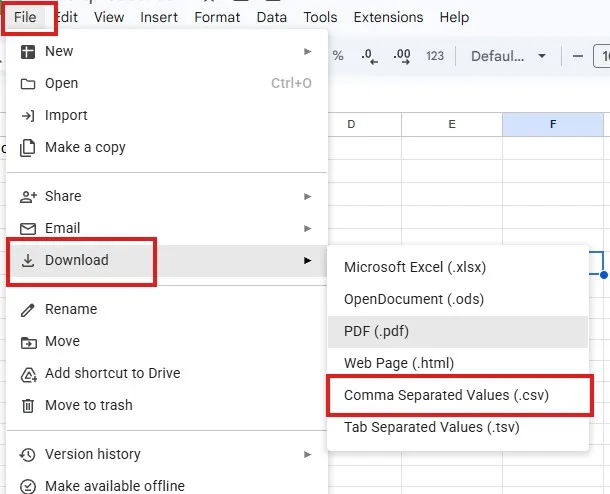The width and height of the screenshot is (610, 494).
Task: Select Rename in the File menu
Action: 167,309
